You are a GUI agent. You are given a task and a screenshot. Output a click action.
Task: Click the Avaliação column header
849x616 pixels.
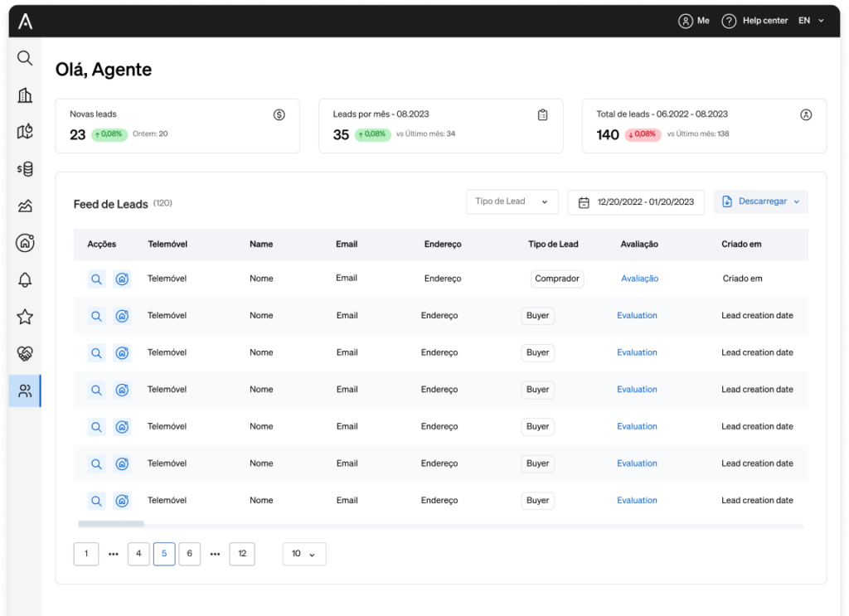point(639,244)
